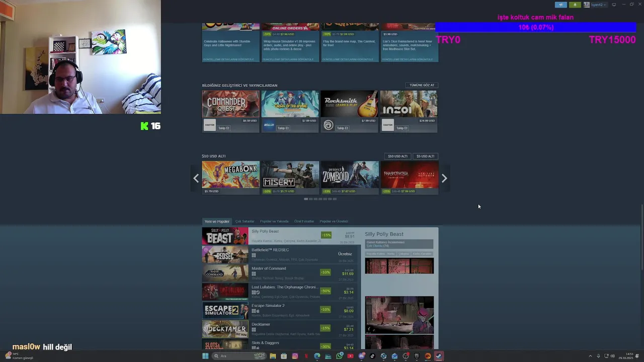Click the Ubisoft publisher logo under Rocksmith
The height and width of the screenshot is (362, 644).
click(x=329, y=126)
